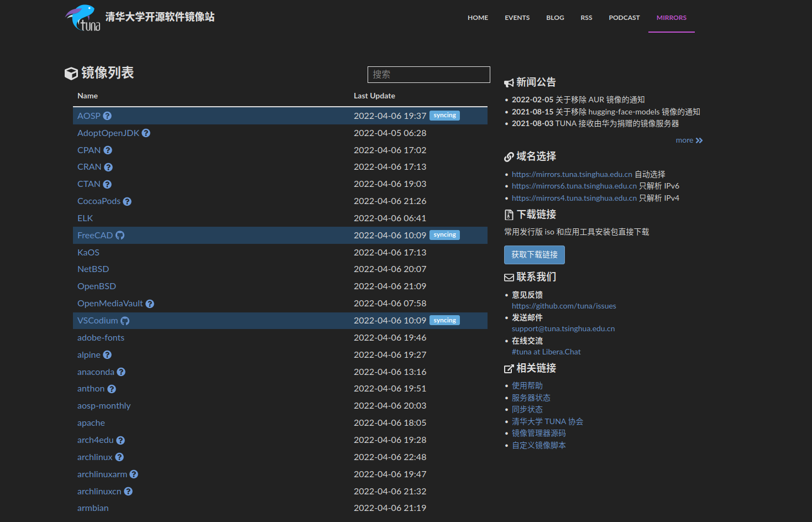
Task: Open the FreeCAD mirror link
Action: 95,236
